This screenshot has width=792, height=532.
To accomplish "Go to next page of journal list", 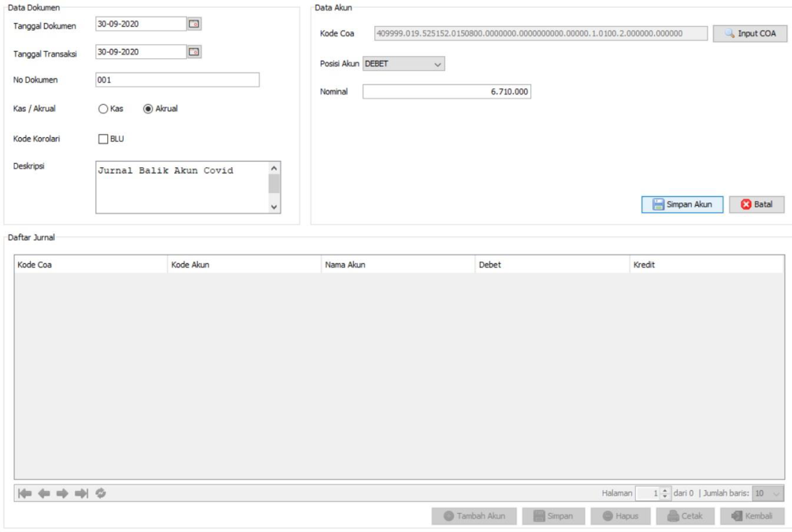I will pos(62,493).
